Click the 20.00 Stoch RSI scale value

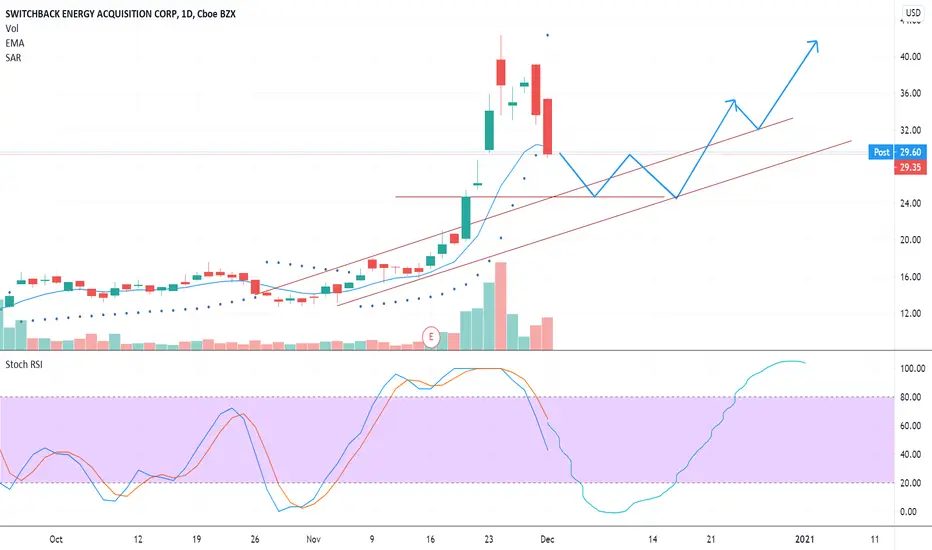coord(912,483)
